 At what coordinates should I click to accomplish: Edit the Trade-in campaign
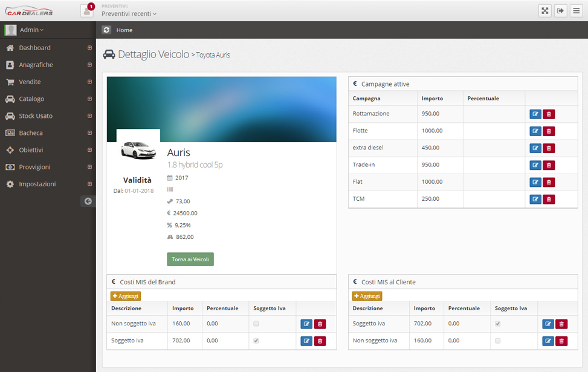535,165
